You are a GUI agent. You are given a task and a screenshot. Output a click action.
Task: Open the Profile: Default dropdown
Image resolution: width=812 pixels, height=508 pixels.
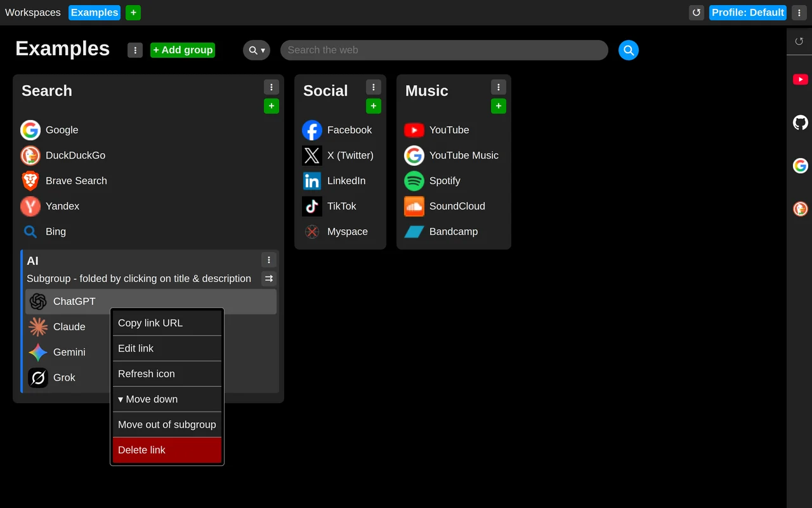coord(748,13)
